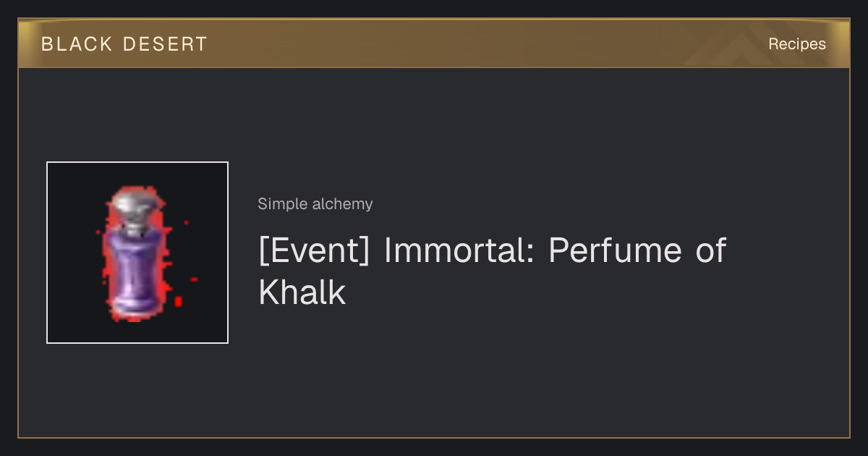This screenshot has height=456, width=868.
Task: Click the Perfume of Khalk title text
Action: click(492, 271)
